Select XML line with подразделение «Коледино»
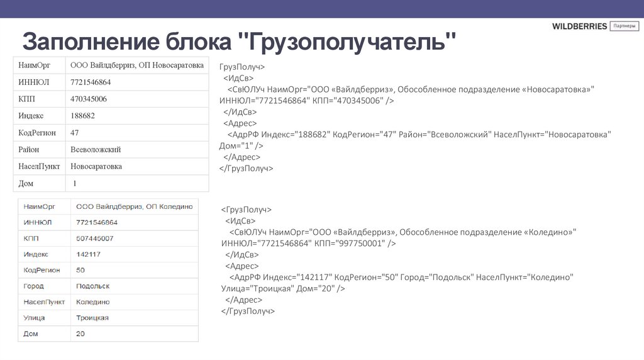The height and width of the screenshot is (360, 644). click(x=403, y=232)
